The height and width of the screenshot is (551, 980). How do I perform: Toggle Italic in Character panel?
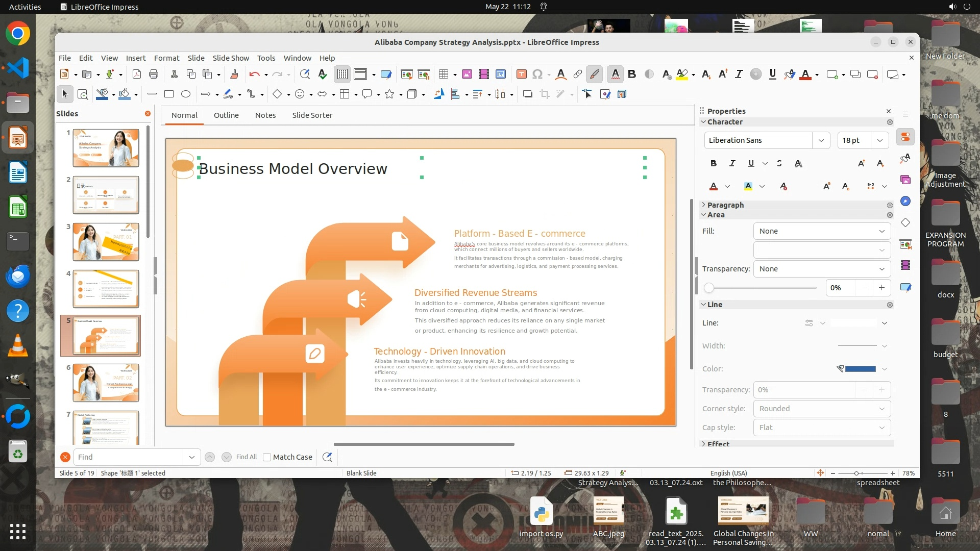[732, 163]
